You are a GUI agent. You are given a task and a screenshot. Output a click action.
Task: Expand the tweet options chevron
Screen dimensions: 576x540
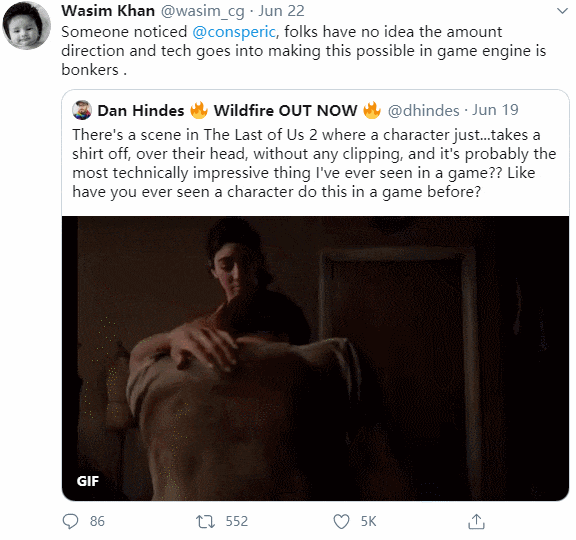click(562, 11)
